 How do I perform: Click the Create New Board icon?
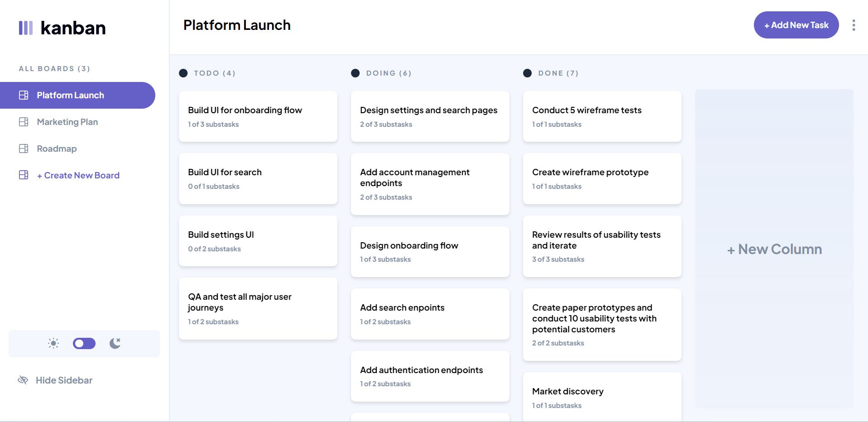pyautogui.click(x=24, y=175)
